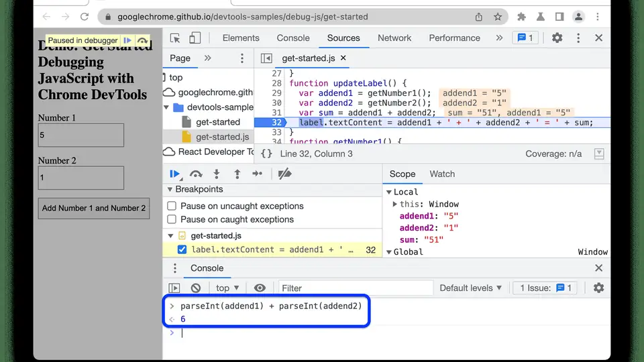Show more navigator tabs chevron
The height and width of the screenshot is (362, 644).
[208, 58]
